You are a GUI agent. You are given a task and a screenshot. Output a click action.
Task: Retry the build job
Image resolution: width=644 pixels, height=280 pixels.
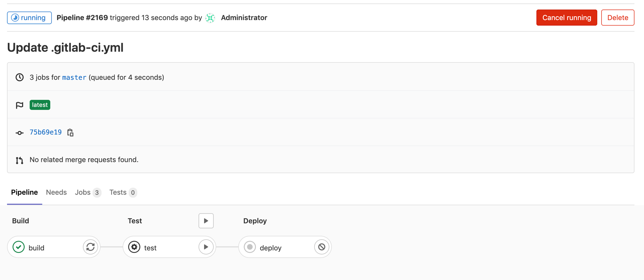pyautogui.click(x=90, y=247)
